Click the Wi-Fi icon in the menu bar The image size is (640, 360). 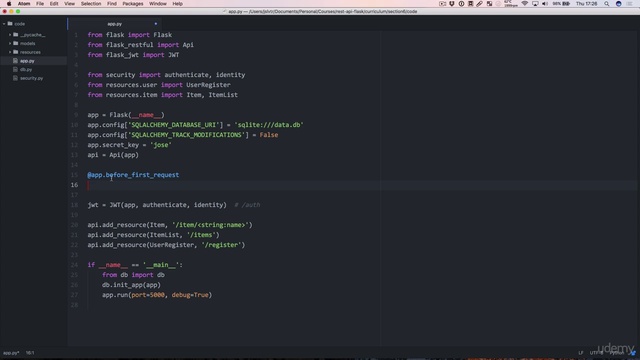pyautogui.click(x=524, y=4)
